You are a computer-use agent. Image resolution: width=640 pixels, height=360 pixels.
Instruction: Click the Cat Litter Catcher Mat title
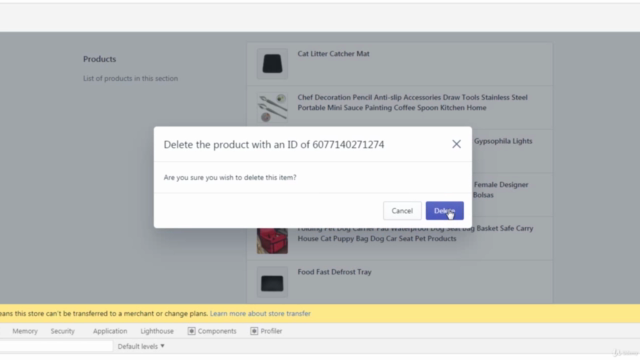333,53
